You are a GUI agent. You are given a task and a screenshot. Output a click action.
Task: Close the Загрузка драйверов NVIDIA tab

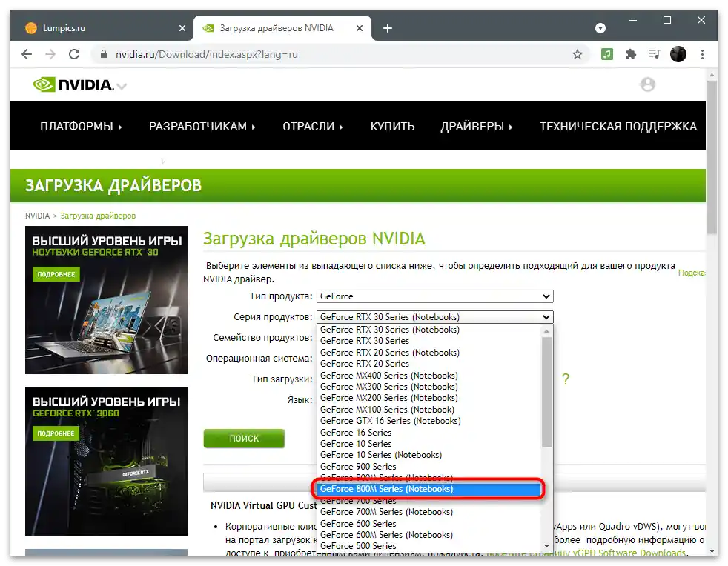360,28
